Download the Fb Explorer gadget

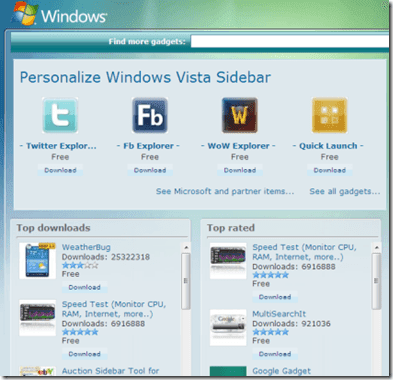point(150,170)
